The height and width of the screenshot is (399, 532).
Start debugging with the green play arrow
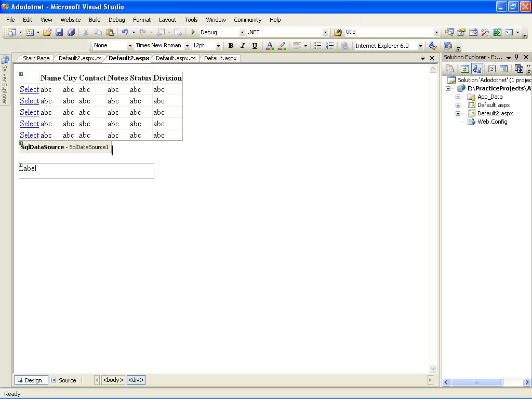[x=193, y=32]
